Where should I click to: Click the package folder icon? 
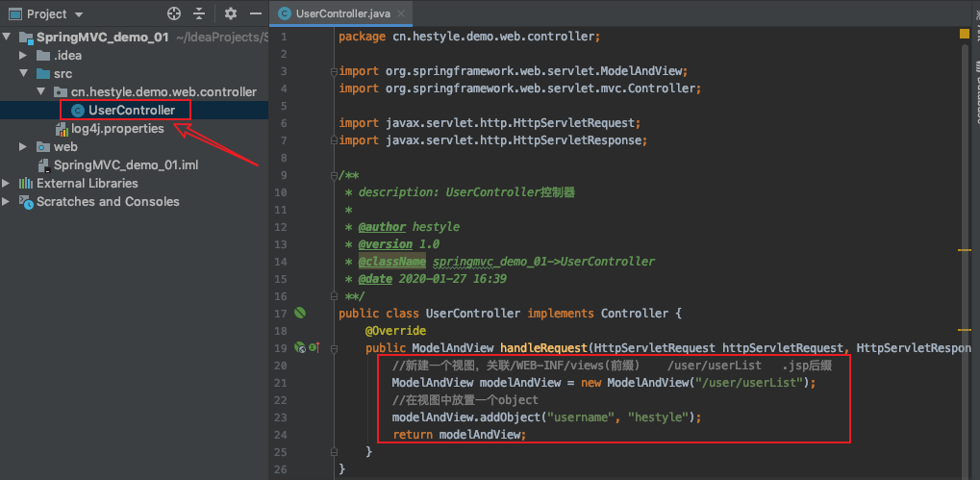click(x=62, y=92)
